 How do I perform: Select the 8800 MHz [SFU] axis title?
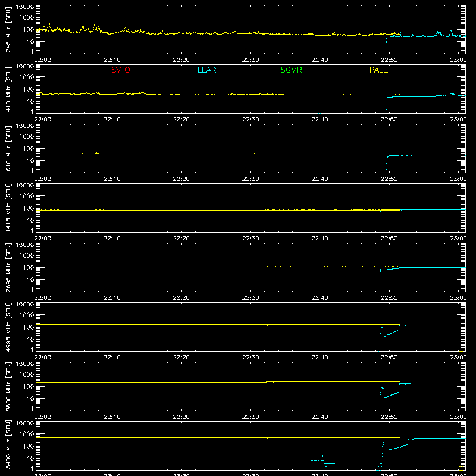coord(8,386)
